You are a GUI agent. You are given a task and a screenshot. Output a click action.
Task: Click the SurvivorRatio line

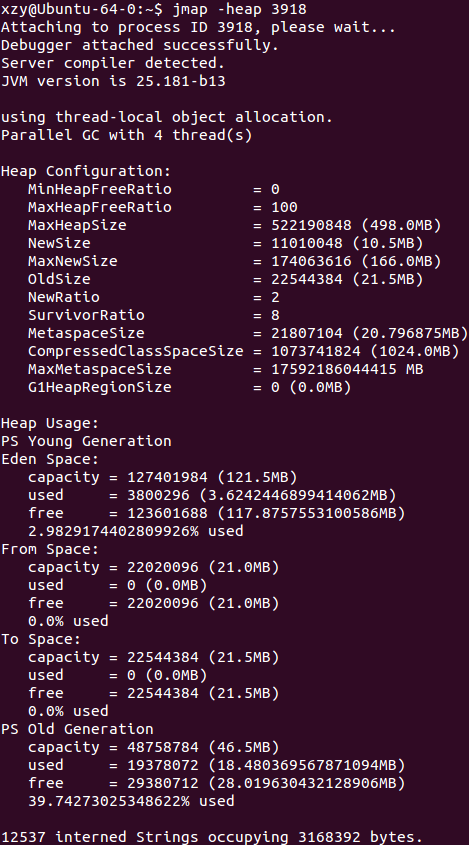(154, 315)
